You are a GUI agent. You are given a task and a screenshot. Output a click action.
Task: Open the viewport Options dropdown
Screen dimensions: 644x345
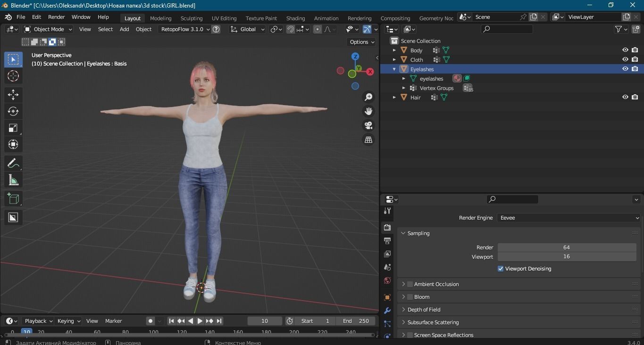coord(362,42)
